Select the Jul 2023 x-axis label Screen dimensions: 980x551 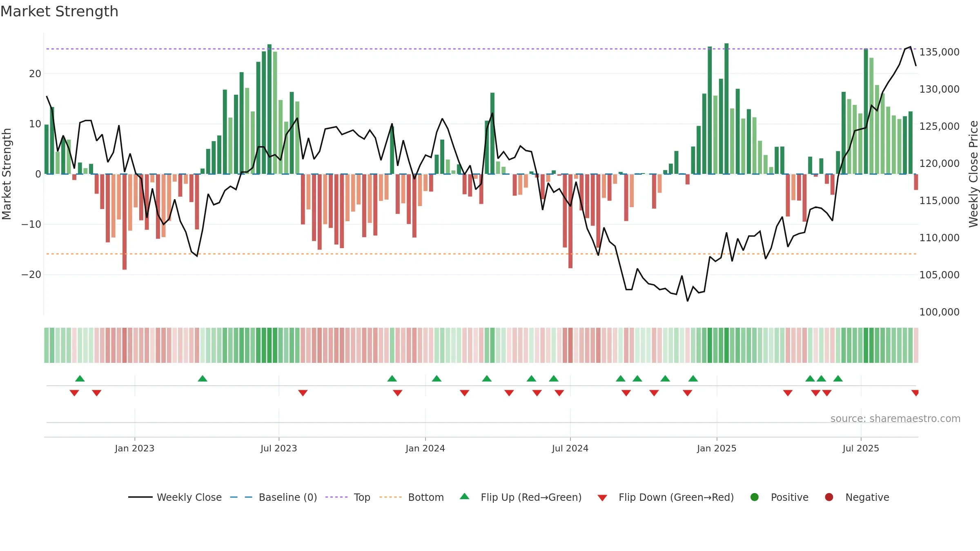(279, 449)
